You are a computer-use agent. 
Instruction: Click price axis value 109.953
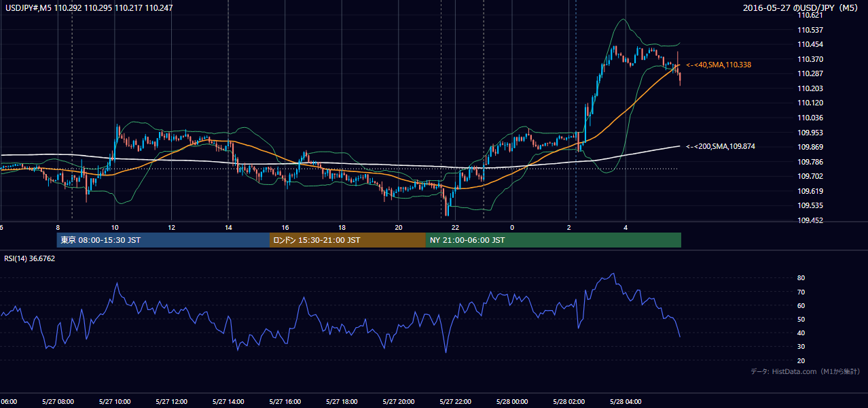click(x=810, y=133)
